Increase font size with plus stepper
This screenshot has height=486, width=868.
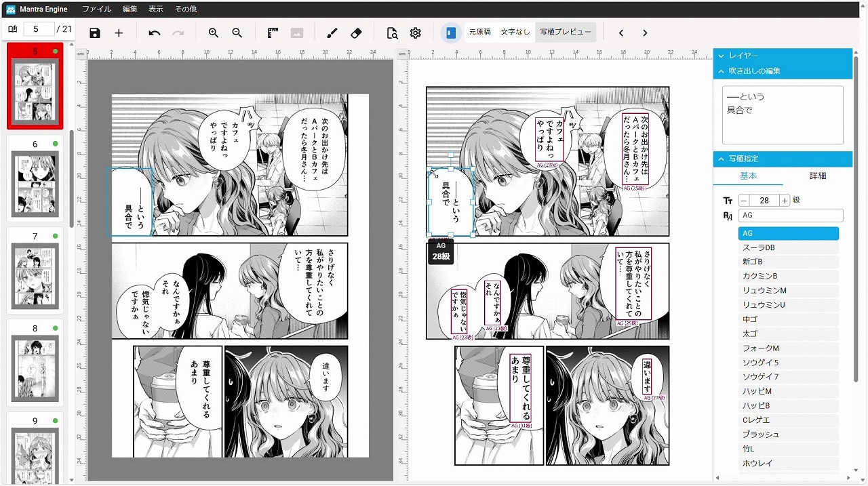(x=785, y=201)
